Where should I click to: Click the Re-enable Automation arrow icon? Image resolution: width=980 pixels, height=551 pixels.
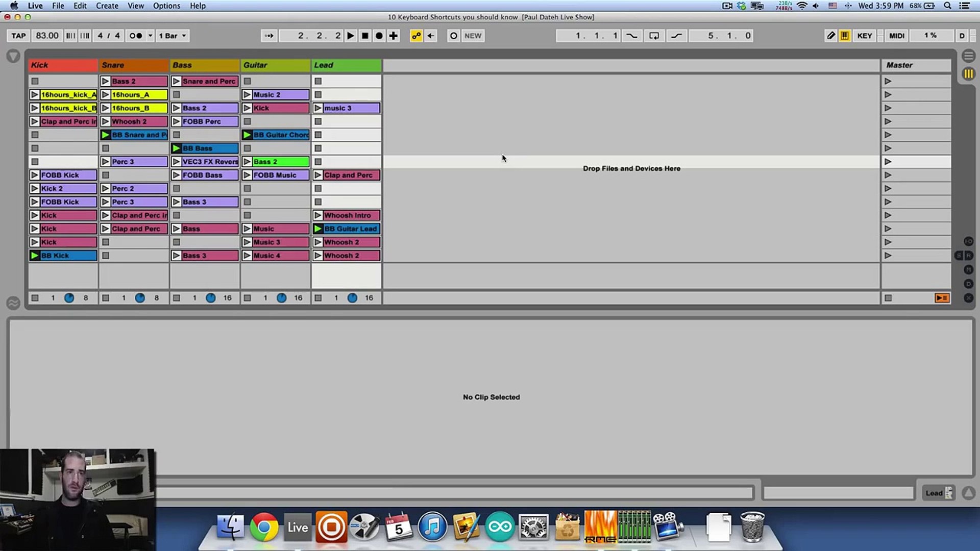431,36
